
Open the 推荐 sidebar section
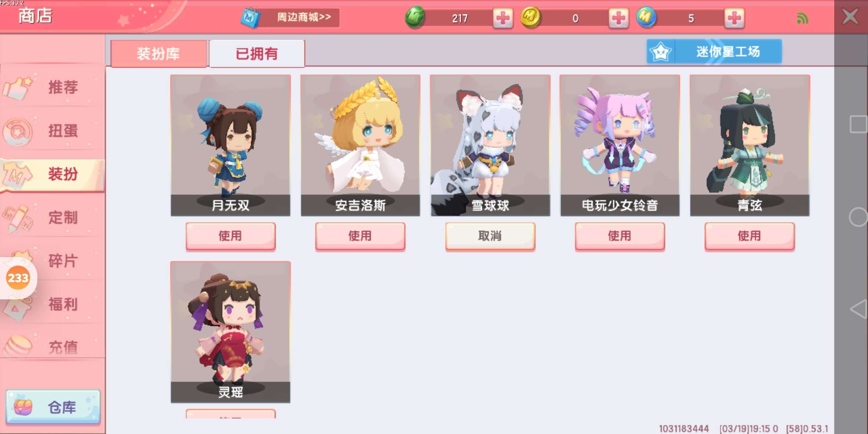(52, 87)
